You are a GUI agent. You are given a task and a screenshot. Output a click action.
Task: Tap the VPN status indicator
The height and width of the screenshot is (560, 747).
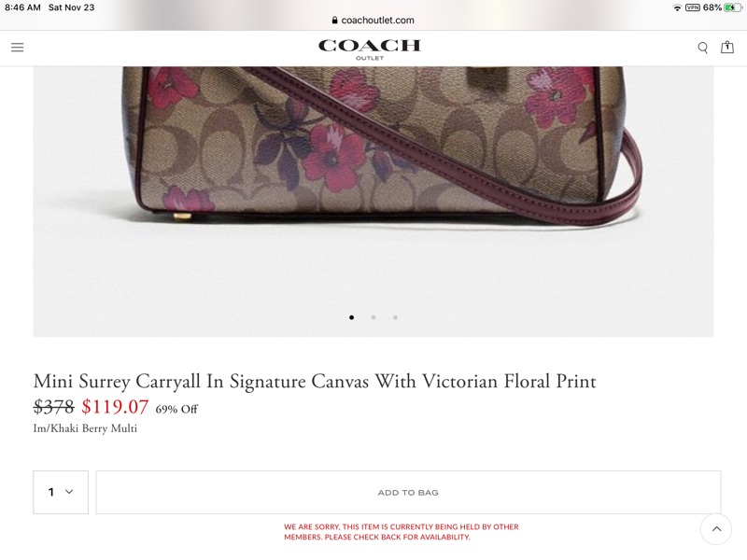[692, 7]
